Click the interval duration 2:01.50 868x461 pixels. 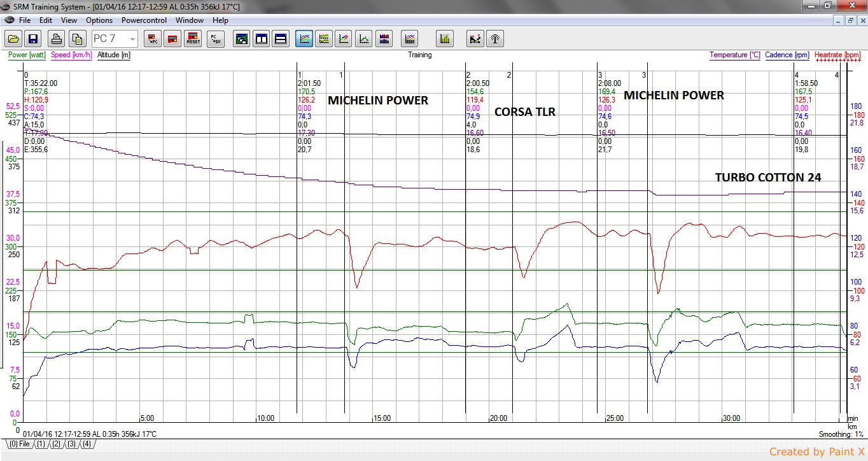(309, 83)
